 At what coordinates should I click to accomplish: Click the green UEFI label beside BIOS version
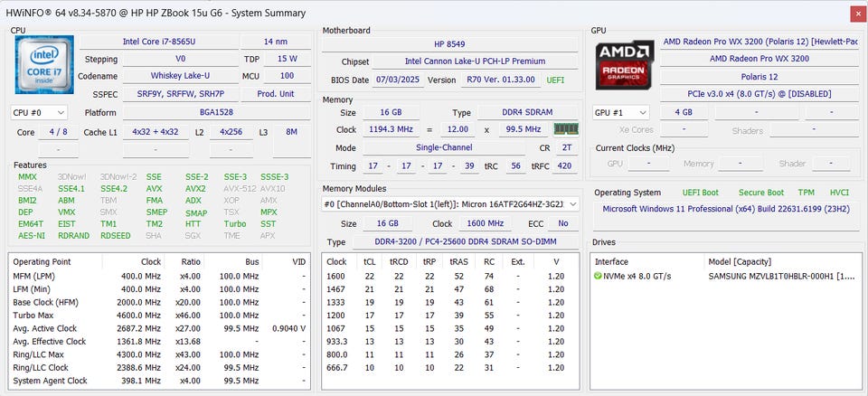pyautogui.click(x=556, y=80)
